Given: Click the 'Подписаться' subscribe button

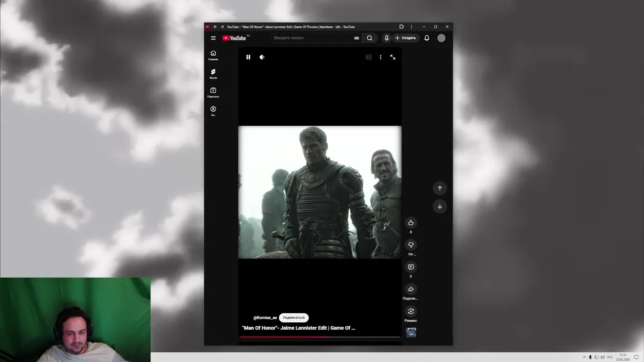Looking at the screenshot, I should [294, 318].
